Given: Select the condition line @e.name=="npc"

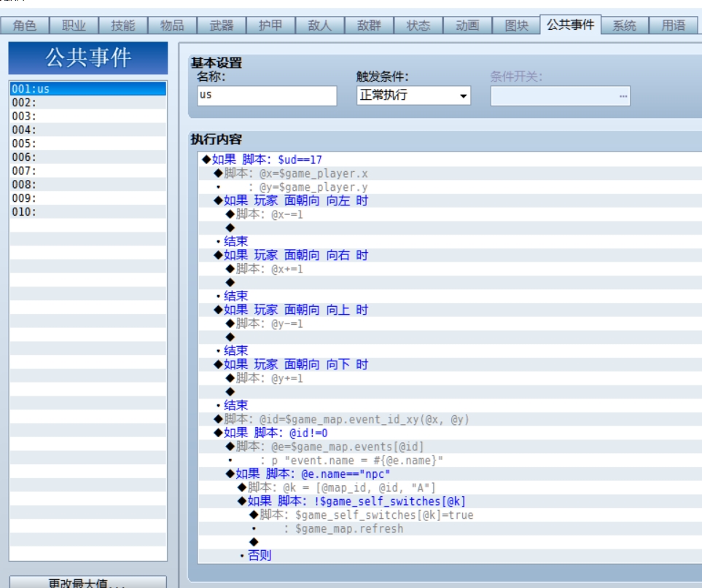Looking at the screenshot, I should tap(450, 474).
